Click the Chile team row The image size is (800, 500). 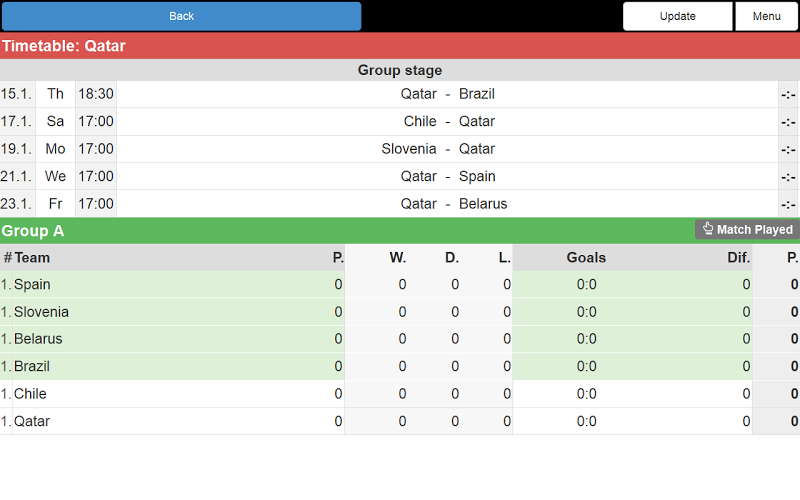point(30,394)
